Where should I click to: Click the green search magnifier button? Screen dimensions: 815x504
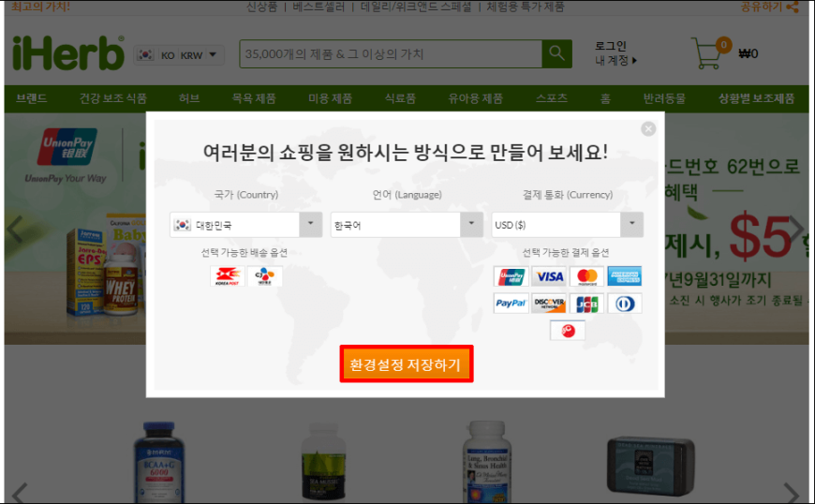(556, 53)
